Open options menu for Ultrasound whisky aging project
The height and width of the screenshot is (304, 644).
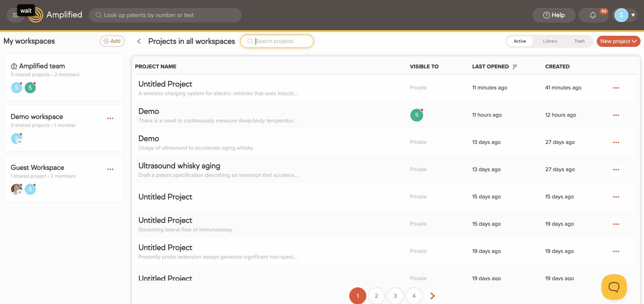coord(616,169)
